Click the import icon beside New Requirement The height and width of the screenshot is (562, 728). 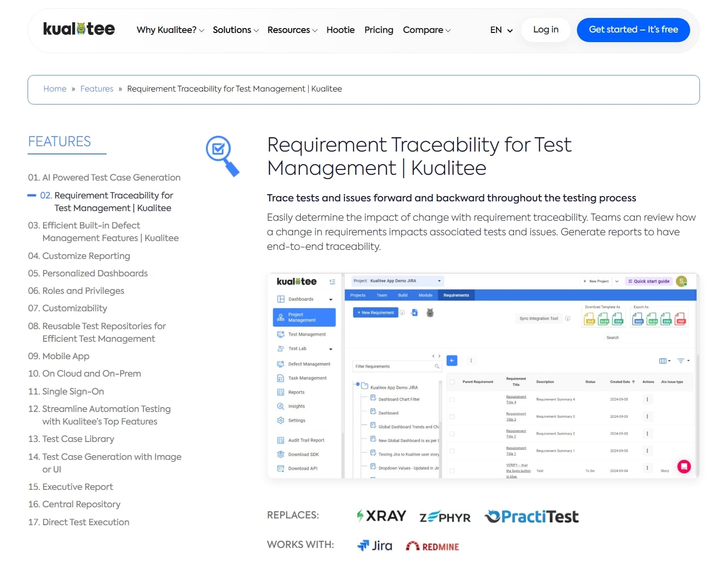(x=415, y=313)
